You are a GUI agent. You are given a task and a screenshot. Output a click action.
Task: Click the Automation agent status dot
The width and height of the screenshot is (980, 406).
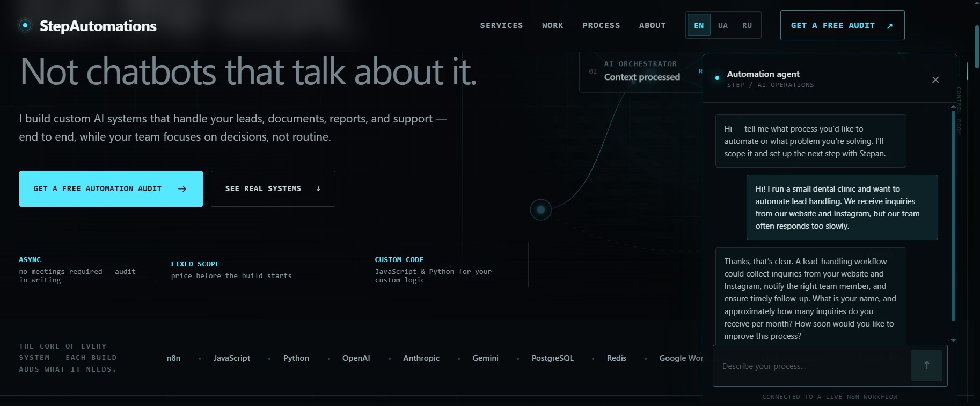[717, 78]
